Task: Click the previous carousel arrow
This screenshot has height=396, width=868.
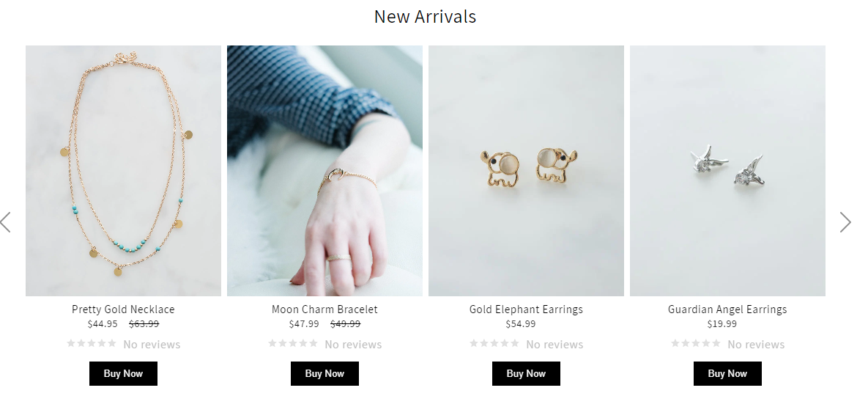Action: [x=6, y=222]
